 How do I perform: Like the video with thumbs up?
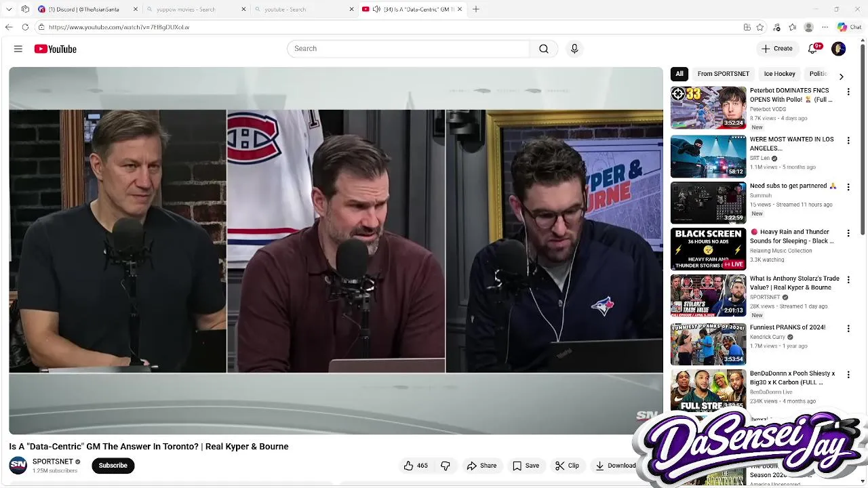pos(416,466)
